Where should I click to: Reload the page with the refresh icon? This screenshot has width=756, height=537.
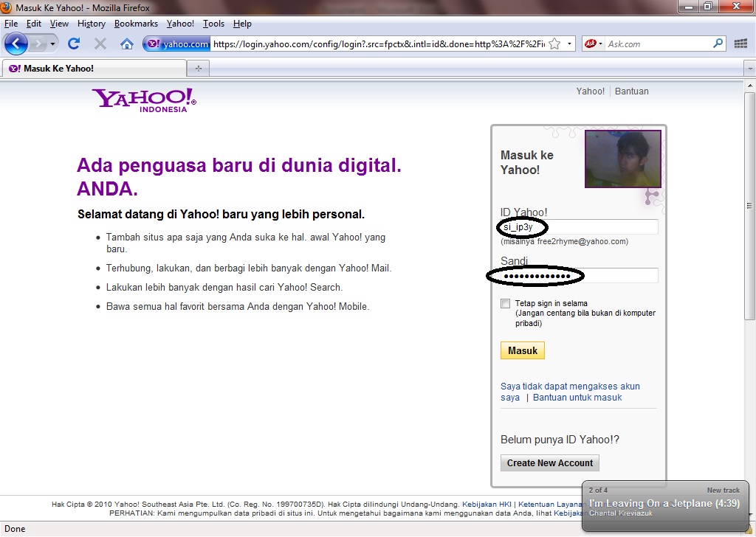[x=74, y=44]
